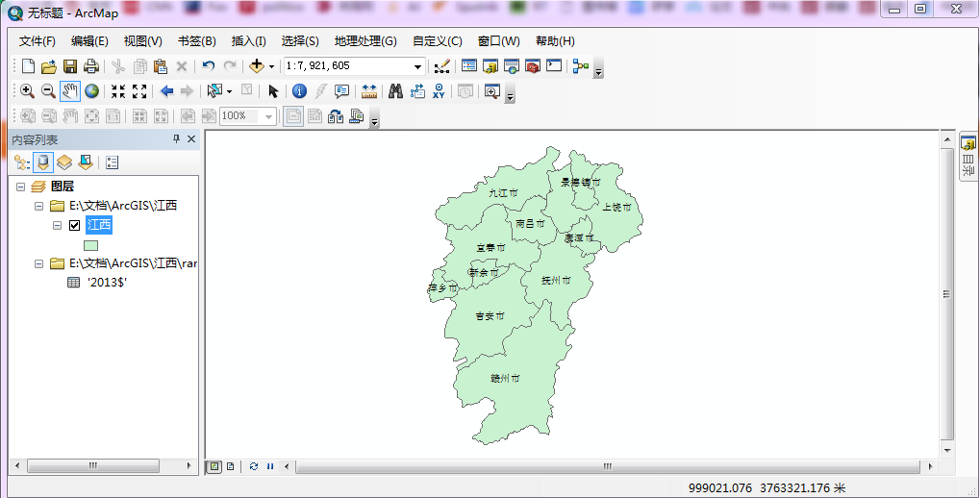
Task: Open the 自定义(C) menu
Action: click(438, 41)
